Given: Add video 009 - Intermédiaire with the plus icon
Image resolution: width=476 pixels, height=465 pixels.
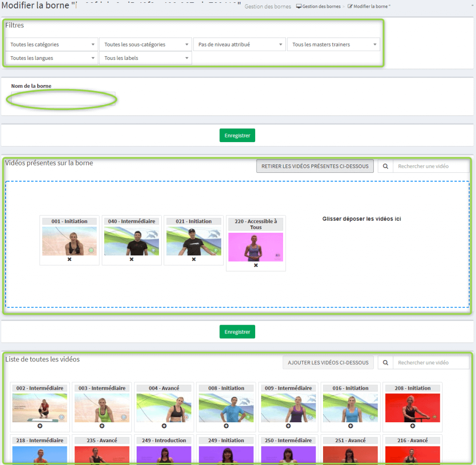Looking at the screenshot, I should click(288, 426).
